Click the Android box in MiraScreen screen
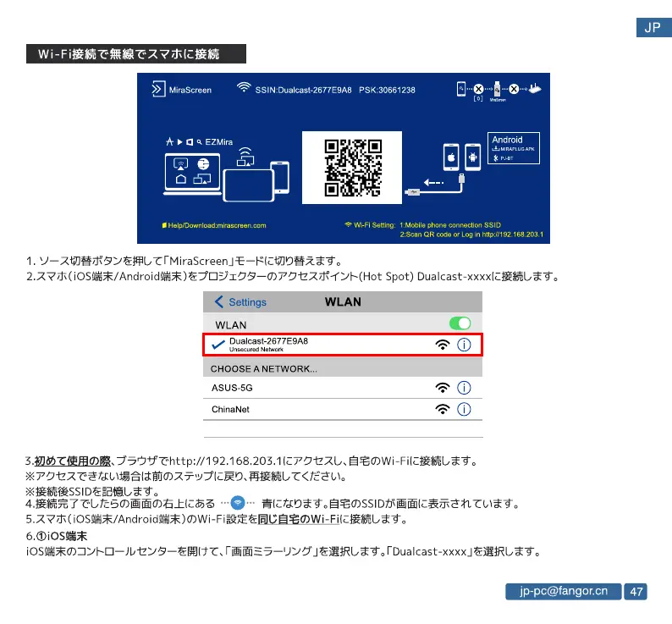The height and width of the screenshot is (624, 672). pyautogui.click(x=514, y=148)
